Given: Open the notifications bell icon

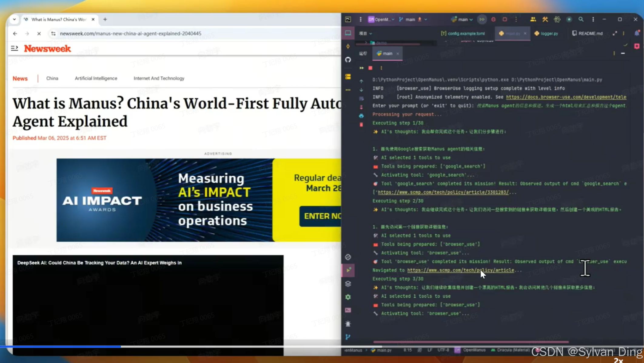Looking at the screenshot, I should [637, 33].
